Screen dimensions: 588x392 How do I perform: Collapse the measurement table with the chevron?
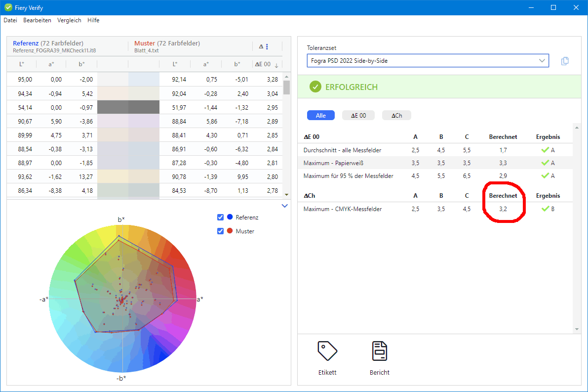284,205
